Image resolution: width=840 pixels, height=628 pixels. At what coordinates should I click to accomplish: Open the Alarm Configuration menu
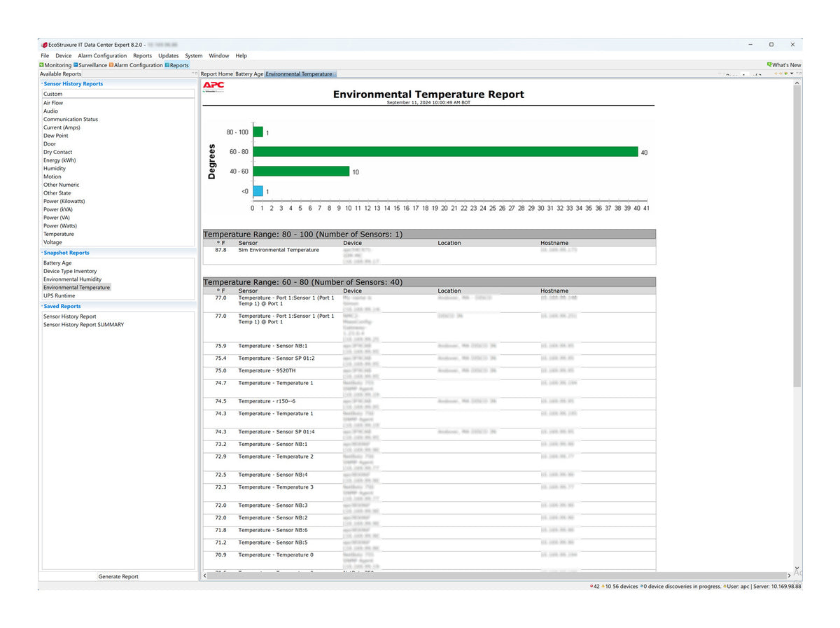[x=102, y=56]
